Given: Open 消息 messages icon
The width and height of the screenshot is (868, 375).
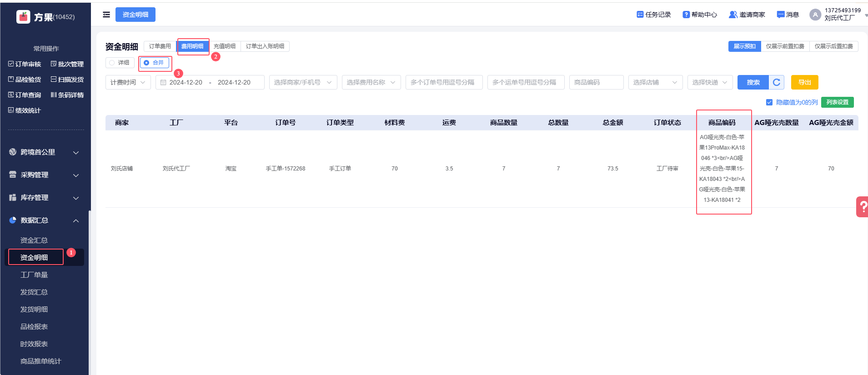Looking at the screenshot, I should tap(781, 15).
